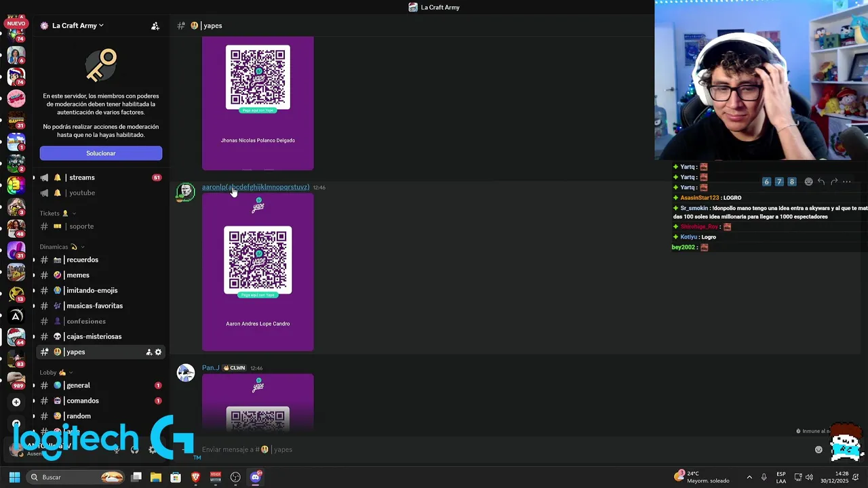Click username Pan.J
868x488 pixels.
[x=210, y=368]
